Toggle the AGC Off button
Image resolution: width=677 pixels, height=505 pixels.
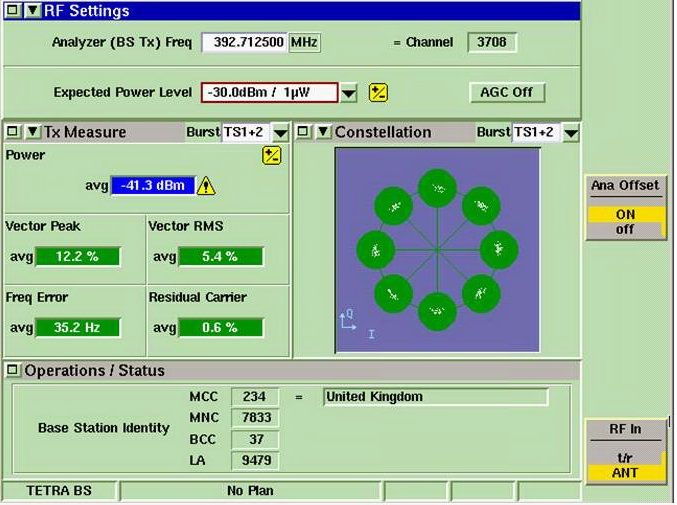pos(507,92)
